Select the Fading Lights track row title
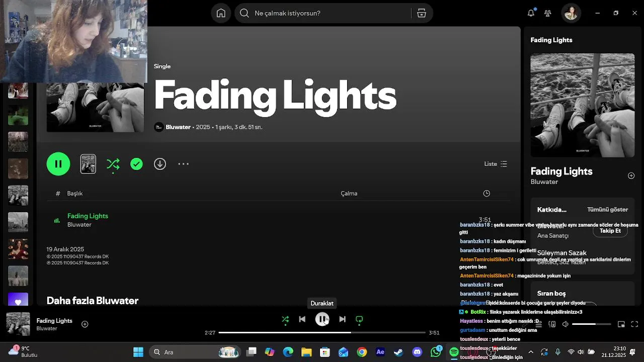 [x=88, y=216]
